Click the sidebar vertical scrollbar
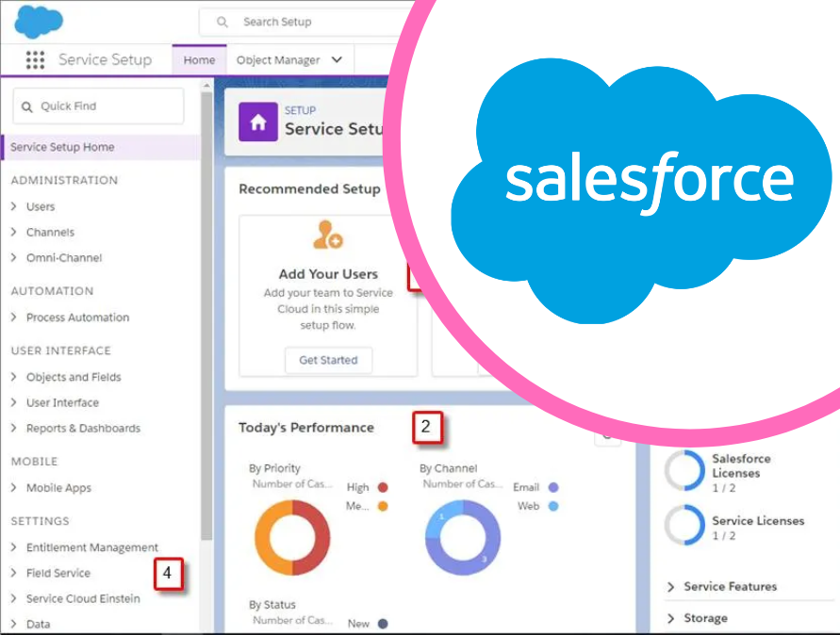840x635 pixels. pos(206,316)
